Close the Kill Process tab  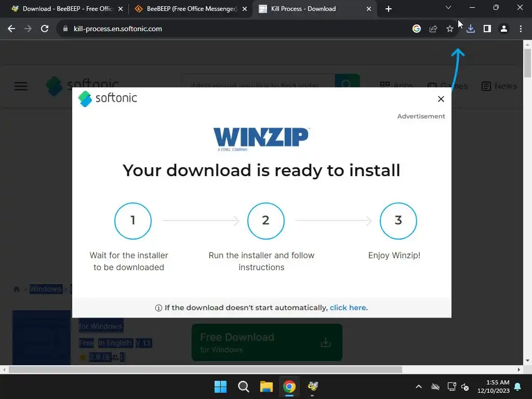(369, 9)
